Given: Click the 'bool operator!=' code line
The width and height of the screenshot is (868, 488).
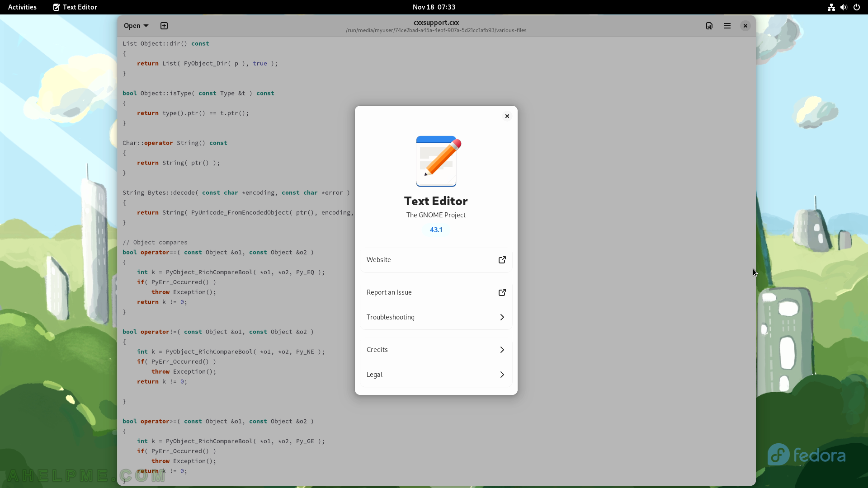Looking at the screenshot, I should pyautogui.click(x=218, y=332).
